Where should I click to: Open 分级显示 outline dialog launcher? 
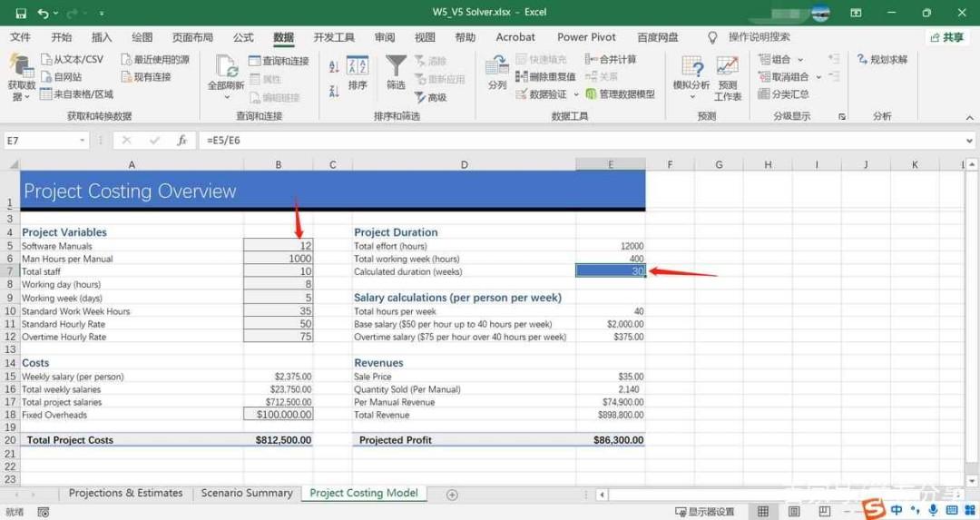[x=842, y=116]
